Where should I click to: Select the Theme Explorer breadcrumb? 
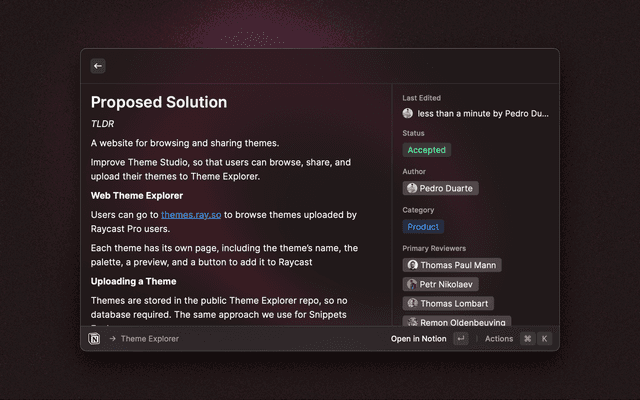click(150, 339)
